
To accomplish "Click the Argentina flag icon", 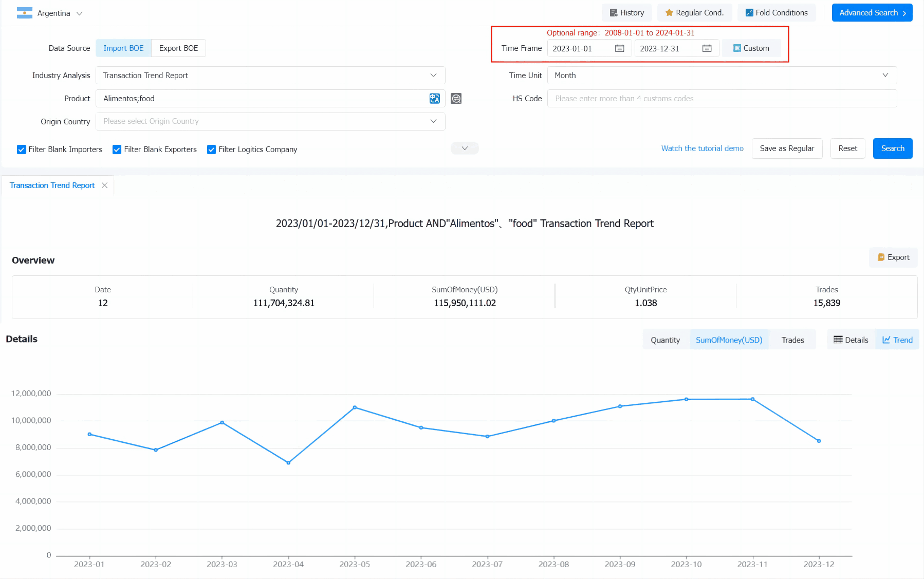I will point(25,13).
